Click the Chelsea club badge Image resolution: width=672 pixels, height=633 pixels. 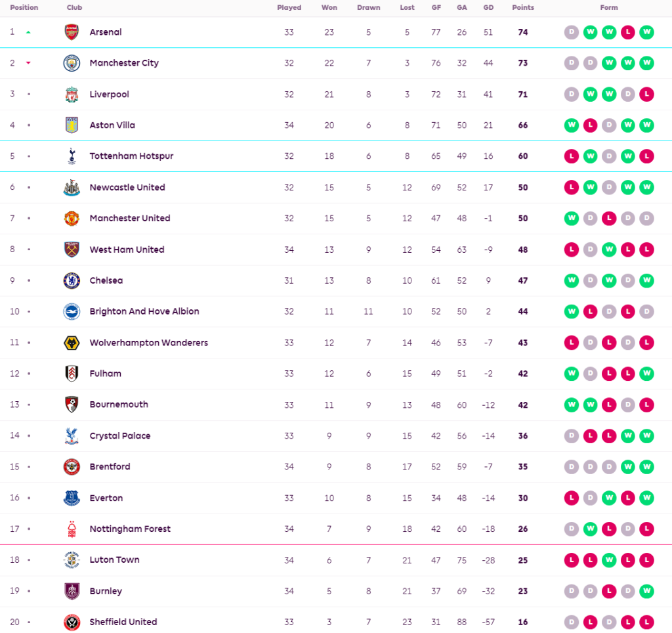click(x=72, y=281)
